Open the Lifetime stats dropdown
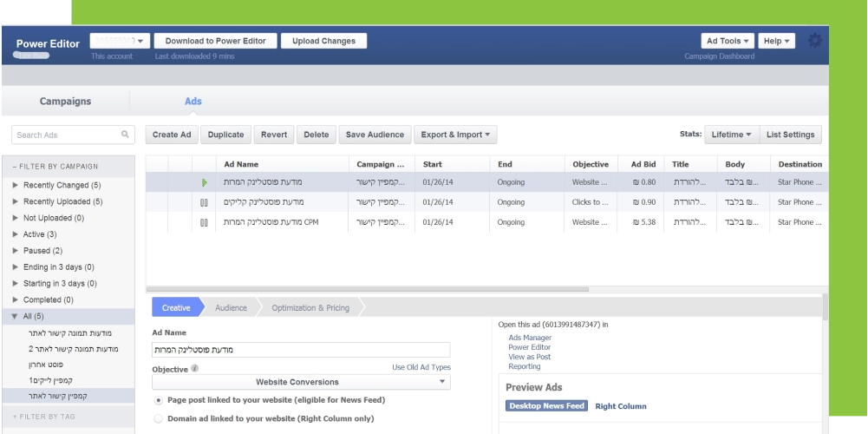Image resolution: width=868 pixels, height=434 pixels. (x=730, y=135)
